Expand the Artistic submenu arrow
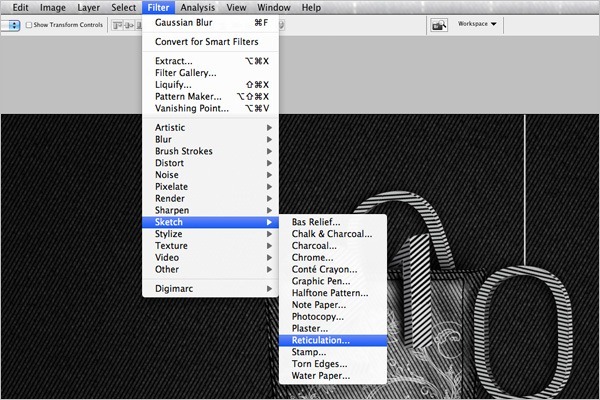The height and width of the screenshot is (400, 600). coord(269,127)
